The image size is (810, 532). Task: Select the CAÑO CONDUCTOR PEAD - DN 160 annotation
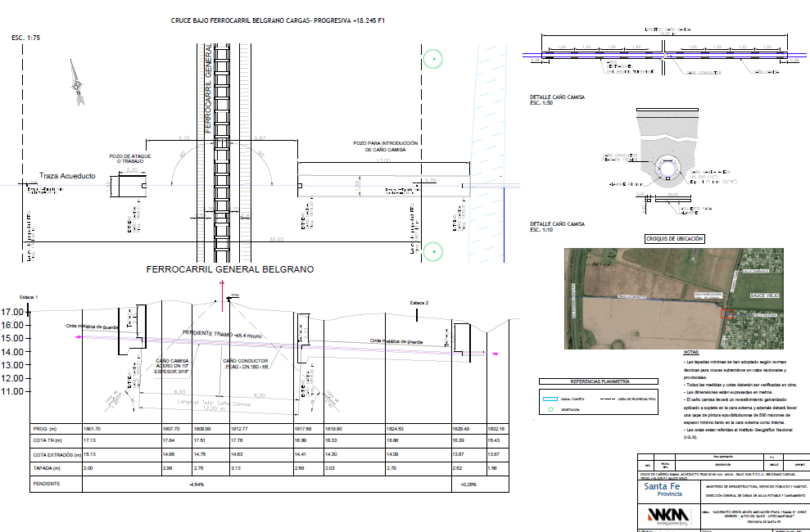tap(246, 363)
